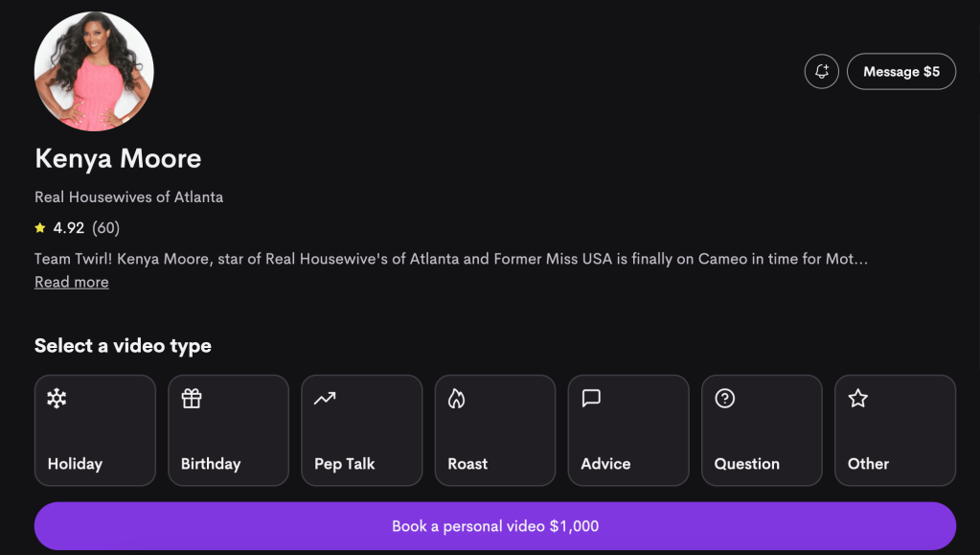Choose the Pep Talk video type label

coord(345,464)
